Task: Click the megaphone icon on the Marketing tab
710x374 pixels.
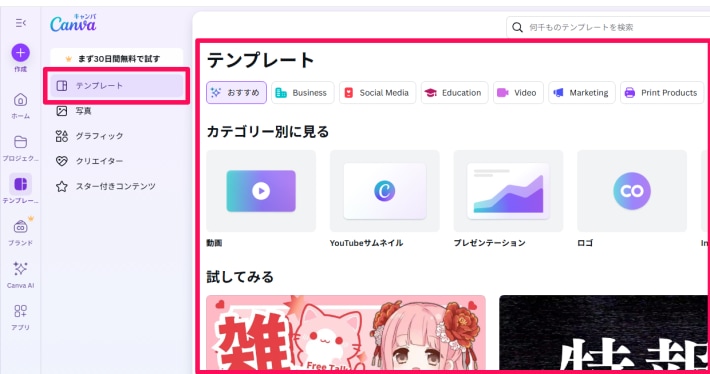Action: point(559,92)
